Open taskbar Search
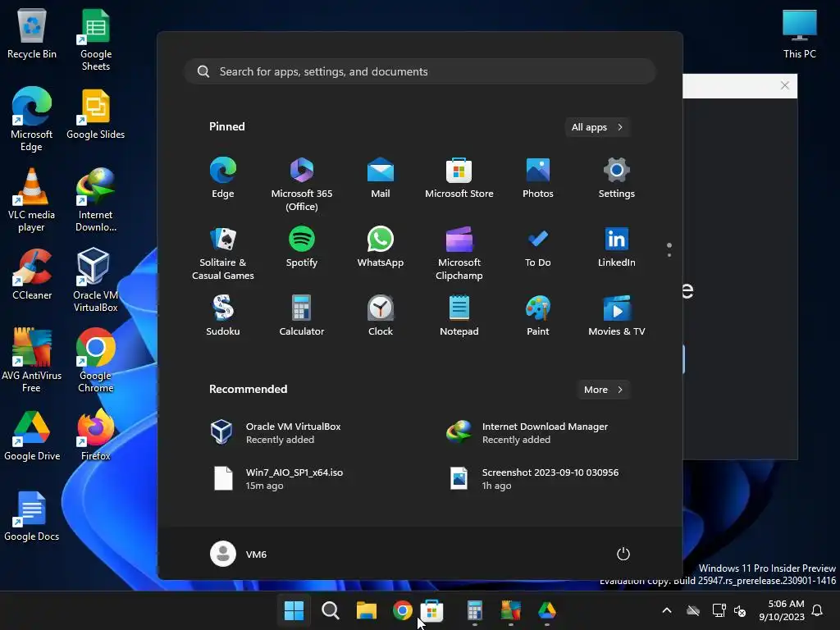Image resolution: width=840 pixels, height=630 pixels. (x=330, y=610)
